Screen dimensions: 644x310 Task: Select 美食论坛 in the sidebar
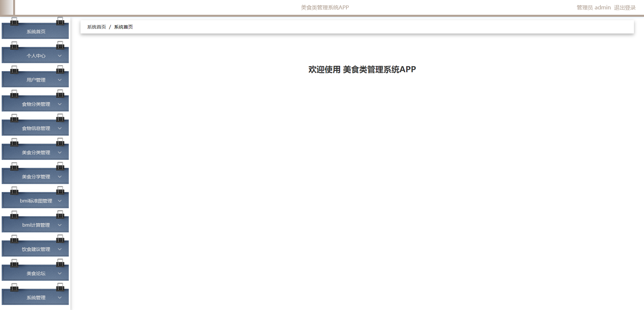(x=35, y=273)
